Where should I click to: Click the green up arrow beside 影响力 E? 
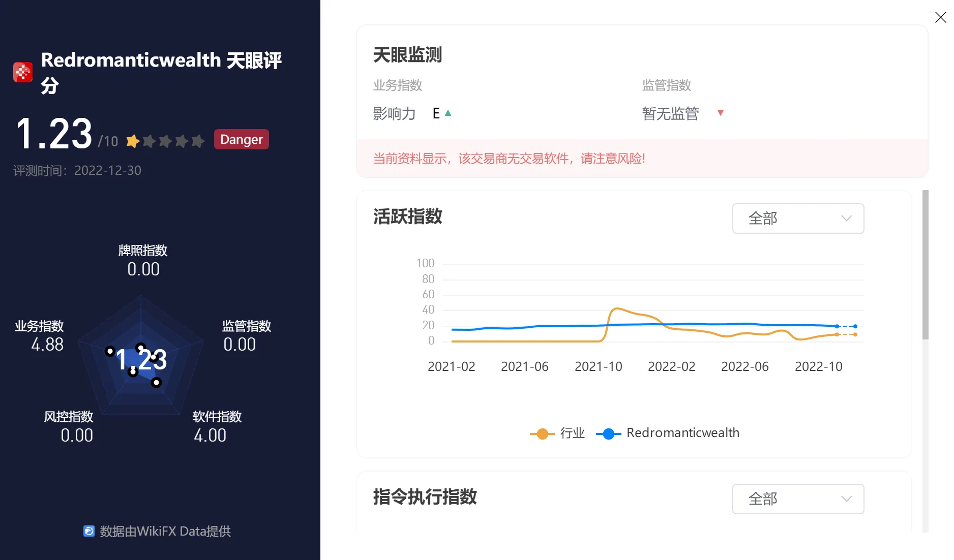click(448, 113)
